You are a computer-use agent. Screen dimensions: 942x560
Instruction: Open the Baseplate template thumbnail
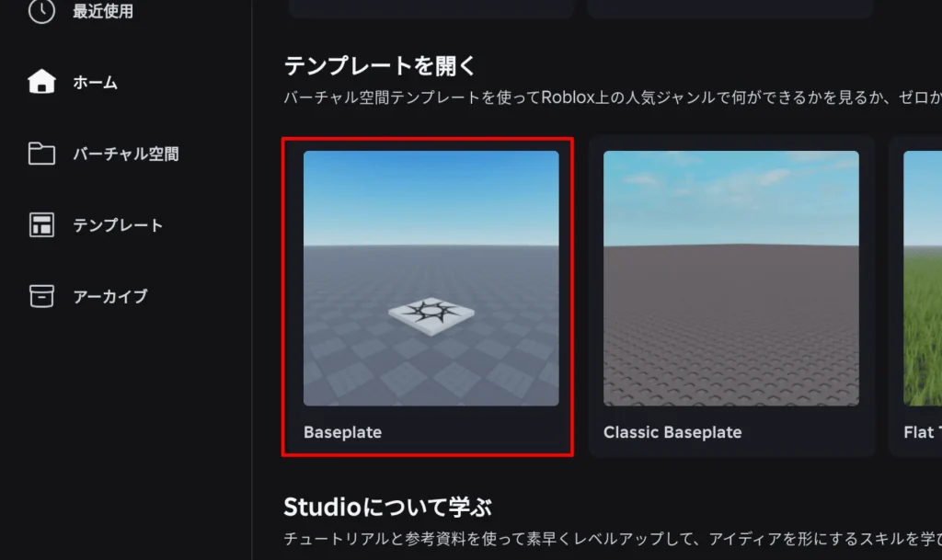pos(431,278)
